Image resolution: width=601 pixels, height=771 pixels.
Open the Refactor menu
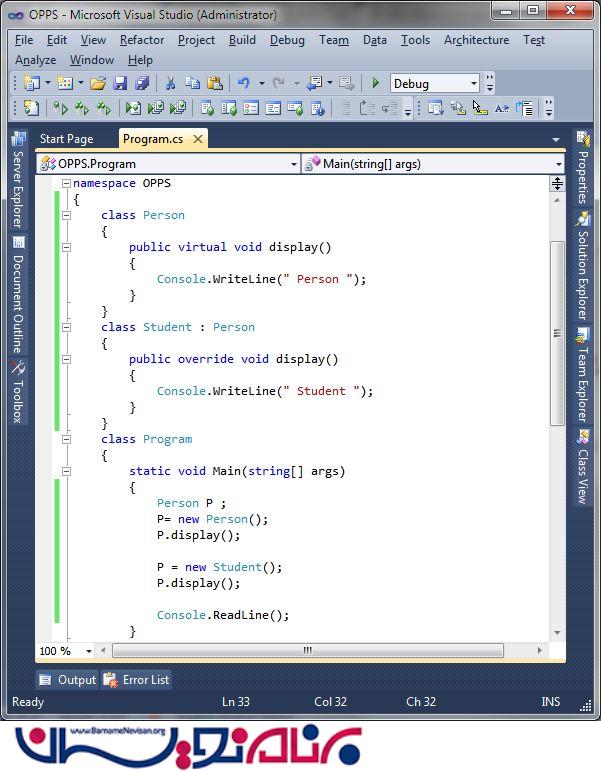(141, 40)
